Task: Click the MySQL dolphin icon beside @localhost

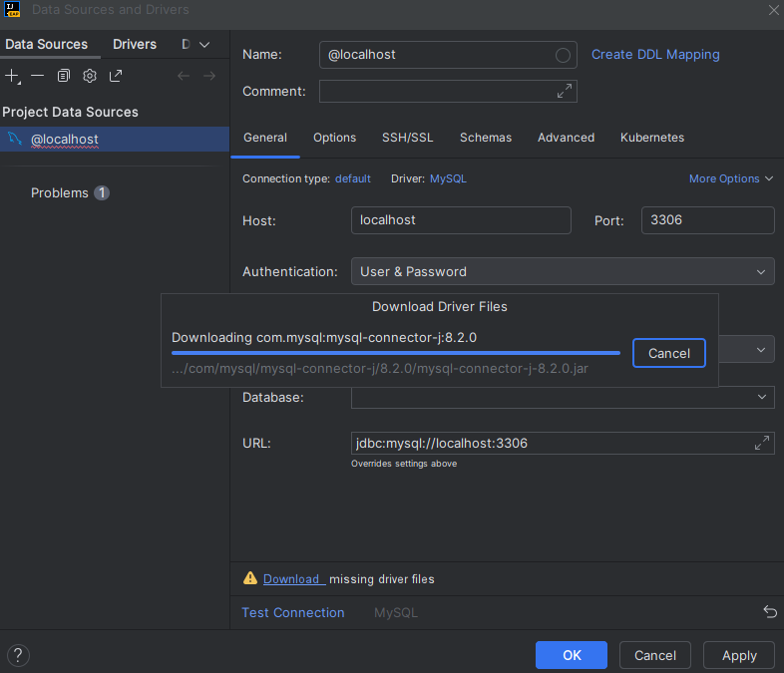Action: click(x=16, y=139)
